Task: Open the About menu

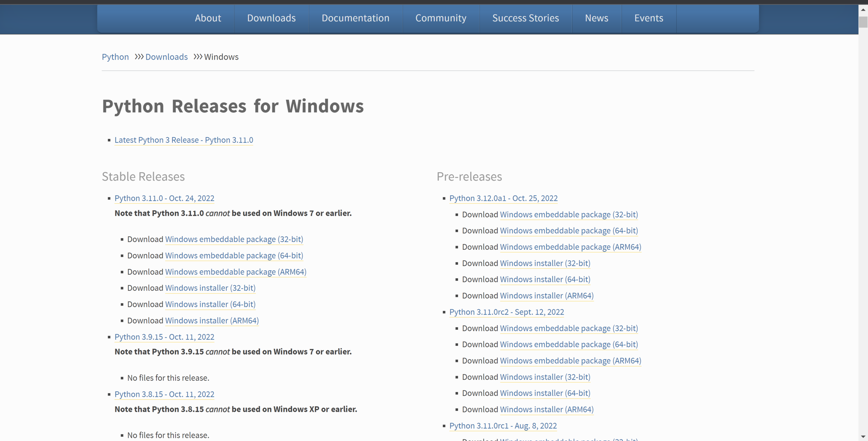Action: click(x=208, y=18)
